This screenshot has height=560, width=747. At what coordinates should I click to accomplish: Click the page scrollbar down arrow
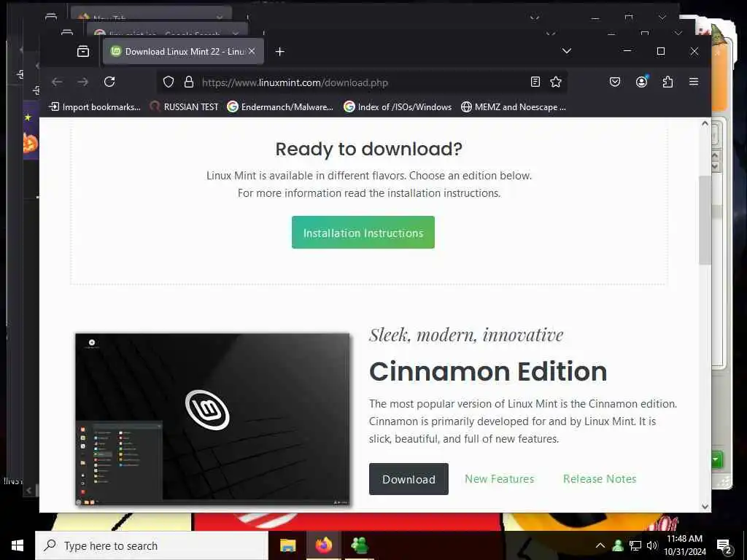(705, 507)
